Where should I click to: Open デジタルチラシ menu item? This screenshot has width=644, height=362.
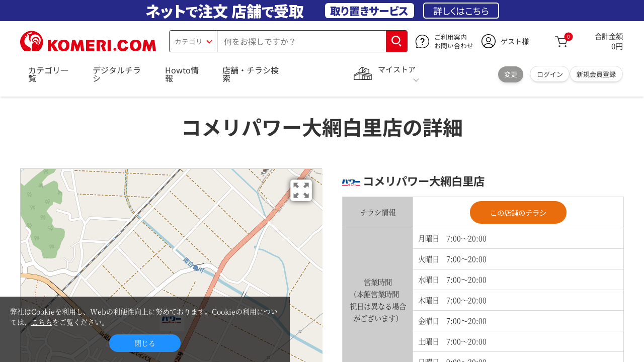point(116,74)
